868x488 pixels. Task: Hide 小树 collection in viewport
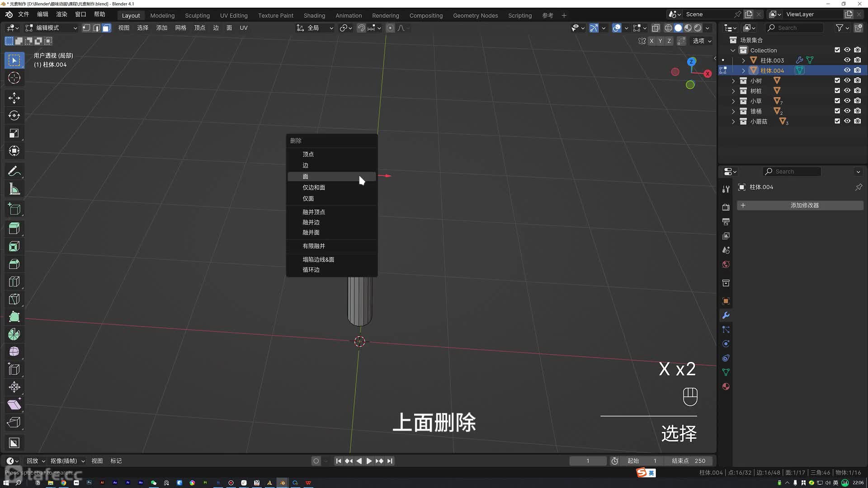(x=847, y=80)
